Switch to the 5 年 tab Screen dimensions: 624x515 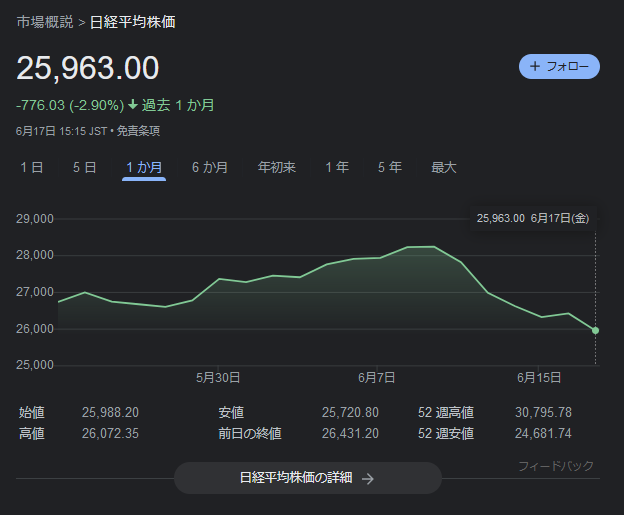[x=390, y=167]
